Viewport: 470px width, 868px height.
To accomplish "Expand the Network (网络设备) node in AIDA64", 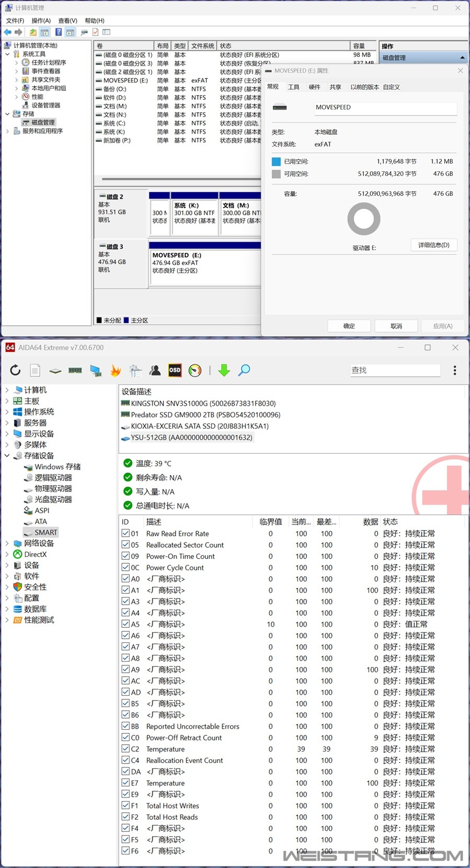I will tap(7, 543).
